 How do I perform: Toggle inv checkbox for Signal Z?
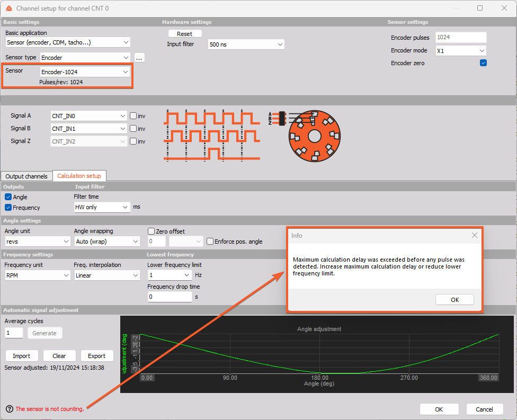point(133,141)
